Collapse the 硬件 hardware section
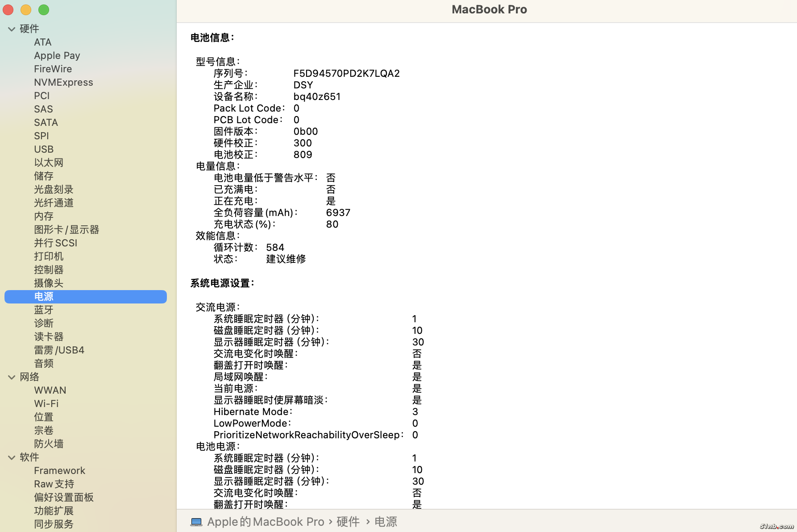This screenshot has width=797, height=532. click(12, 29)
